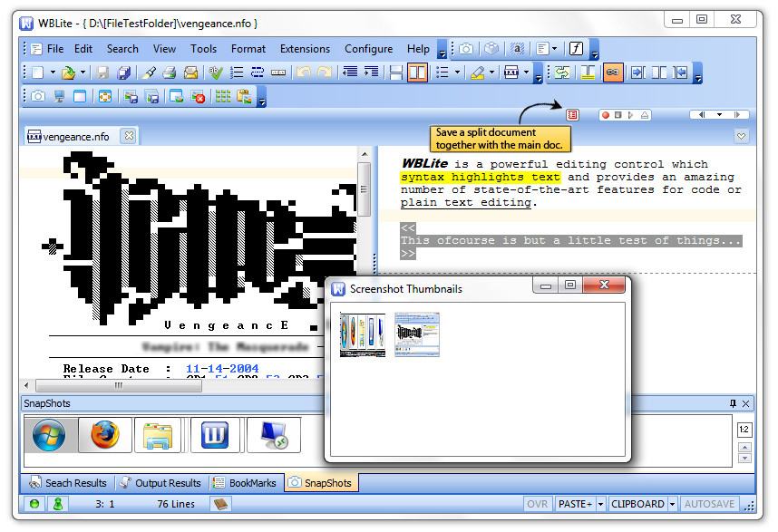Toggle word wrap

[258, 73]
